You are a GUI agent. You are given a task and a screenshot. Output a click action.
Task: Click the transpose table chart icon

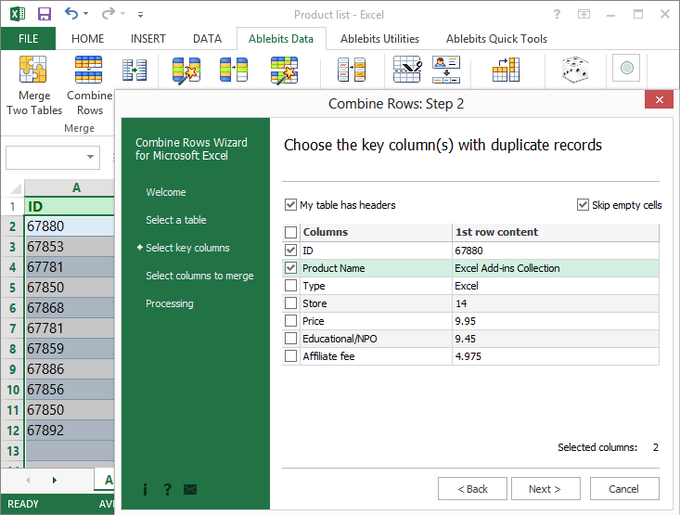pos(506,70)
